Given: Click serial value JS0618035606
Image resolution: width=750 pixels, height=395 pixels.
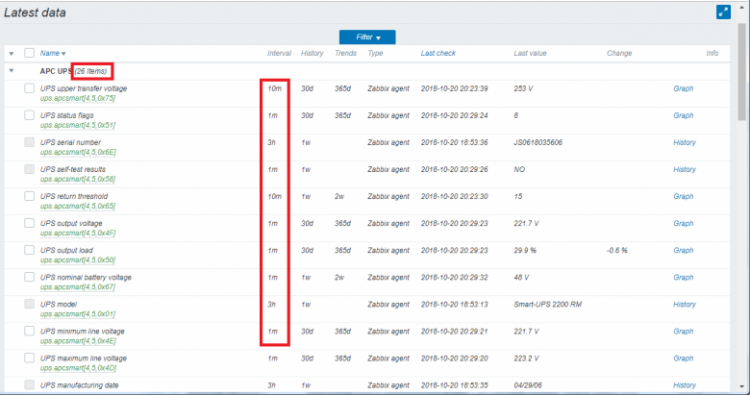Looking at the screenshot, I should [538, 143].
